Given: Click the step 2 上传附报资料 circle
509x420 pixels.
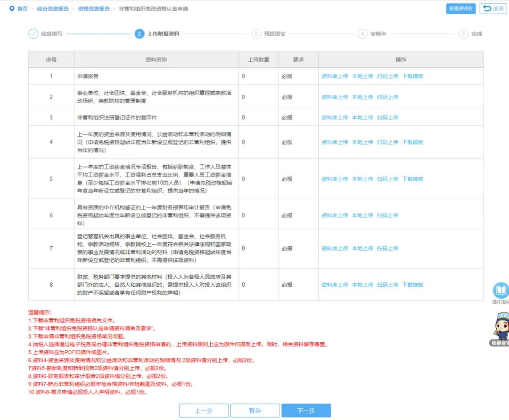Looking at the screenshot, I should point(139,34).
